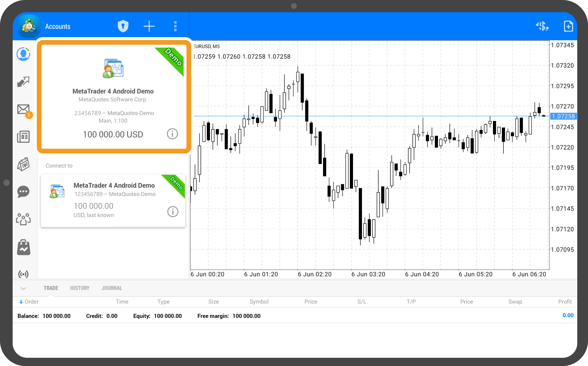Show info for active account 23456789
The image size is (588, 366).
pos(172,134)
